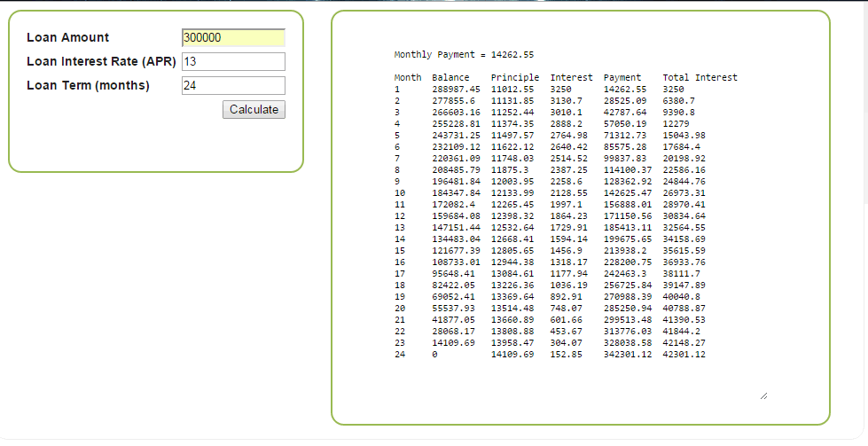The width and height of the screenshot is (868, 446).
Task: Click interest value 1177.94
Action: (569, 274)
